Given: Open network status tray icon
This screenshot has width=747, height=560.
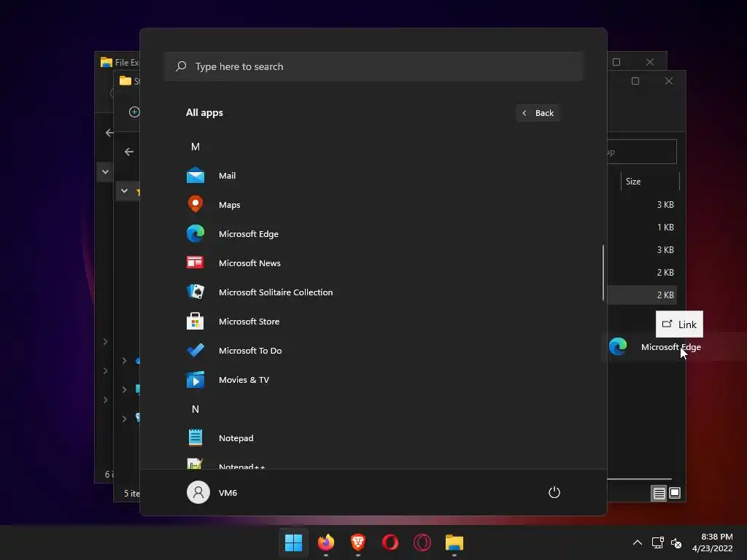Looking at the screenshot, I should pos(658,542).
